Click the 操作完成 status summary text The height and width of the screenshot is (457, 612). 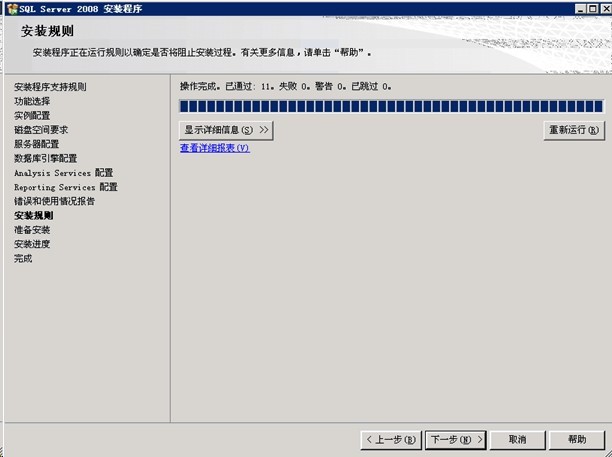coord(286,86)
